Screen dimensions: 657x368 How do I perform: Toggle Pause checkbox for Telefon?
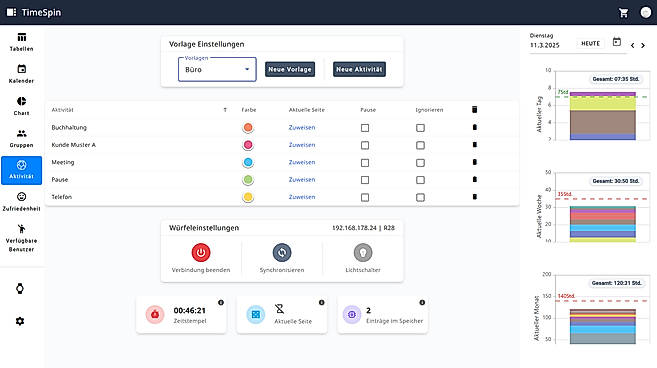click(365, 197)
